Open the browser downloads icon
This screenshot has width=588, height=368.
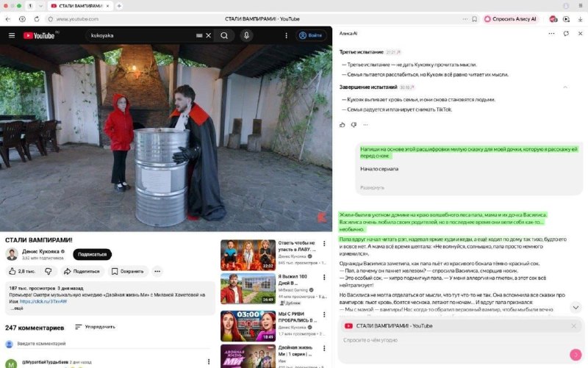coord(580,19)
